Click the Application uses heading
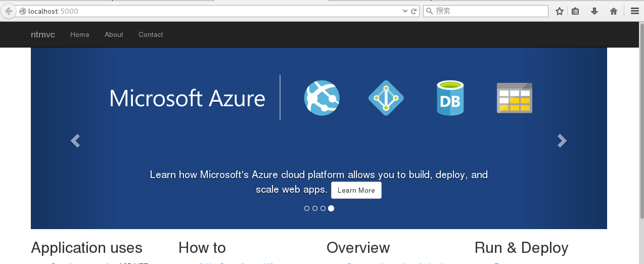Viewport: 644px width, 264px height. click(x=86, y=248)
